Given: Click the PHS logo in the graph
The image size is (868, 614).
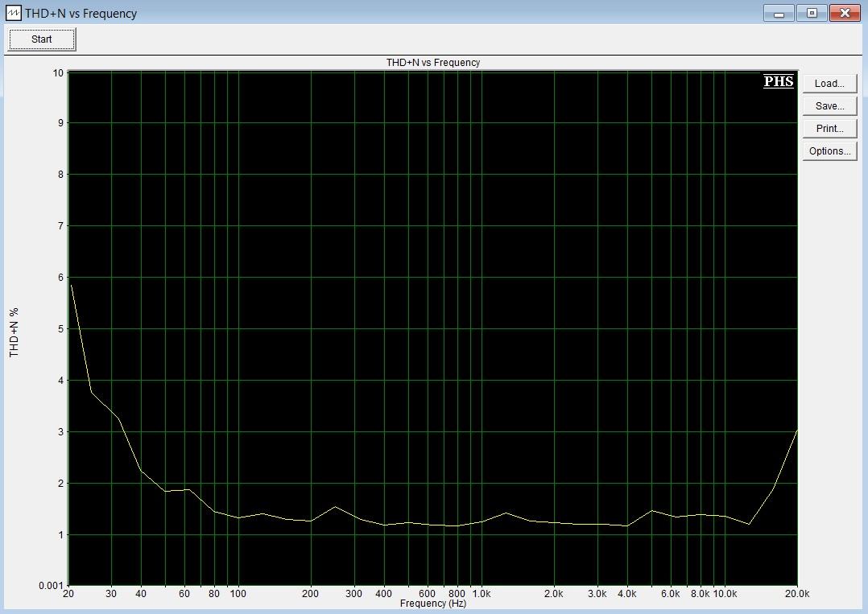Looking at the screenshot, I should coord(779,81).
